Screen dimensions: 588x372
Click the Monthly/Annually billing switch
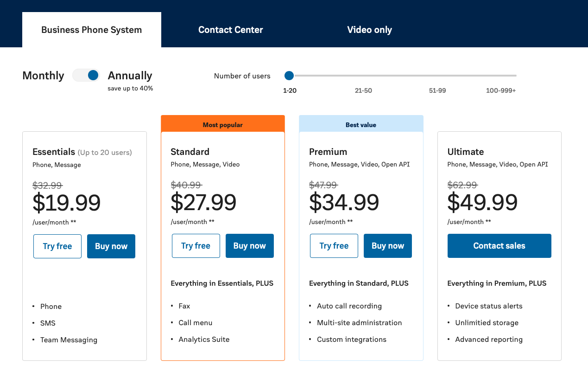[86, 75]
